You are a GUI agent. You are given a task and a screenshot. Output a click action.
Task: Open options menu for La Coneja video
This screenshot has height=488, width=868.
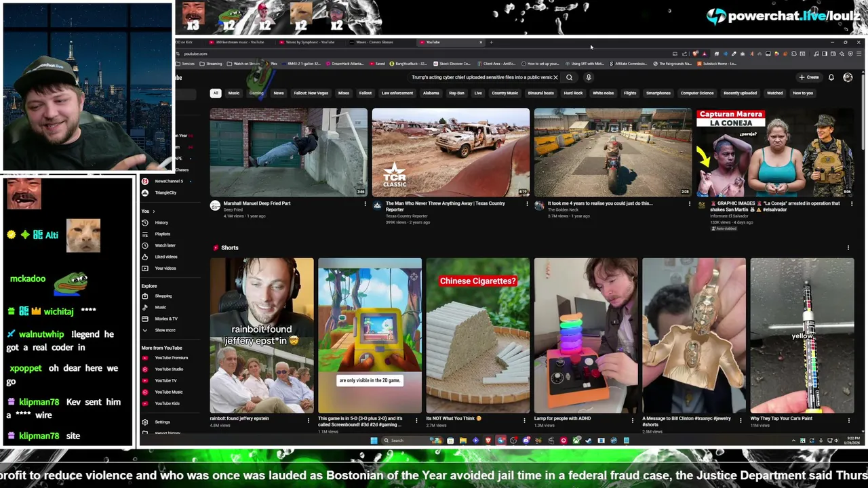click(x=852, y=203)
